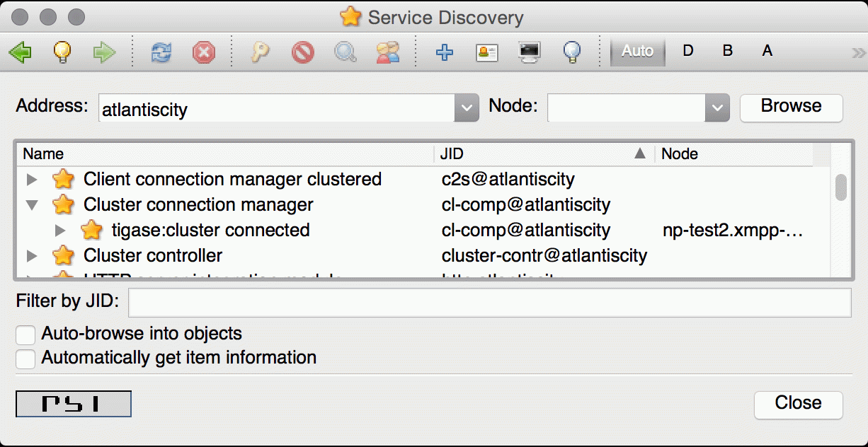The image size is (868, 447).
Task: Collapse Cluster connection manager item
Action: (x=31, y=205)
